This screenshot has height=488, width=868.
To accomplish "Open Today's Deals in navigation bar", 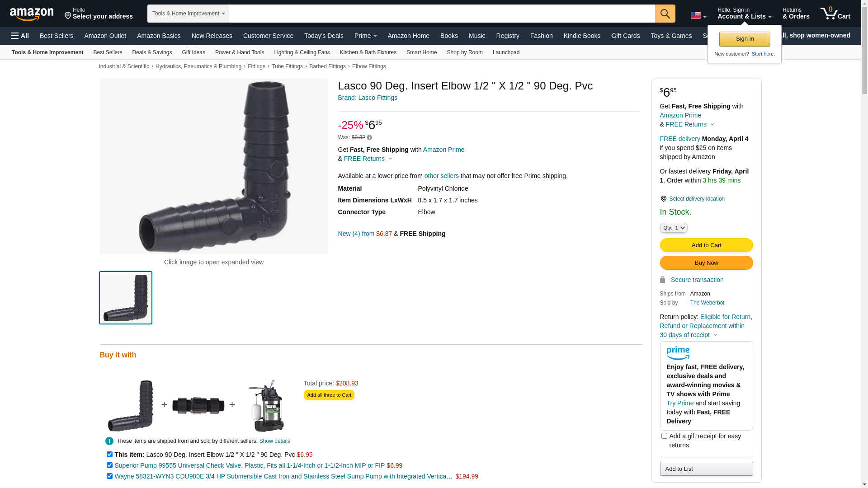I will coord(324,36).
